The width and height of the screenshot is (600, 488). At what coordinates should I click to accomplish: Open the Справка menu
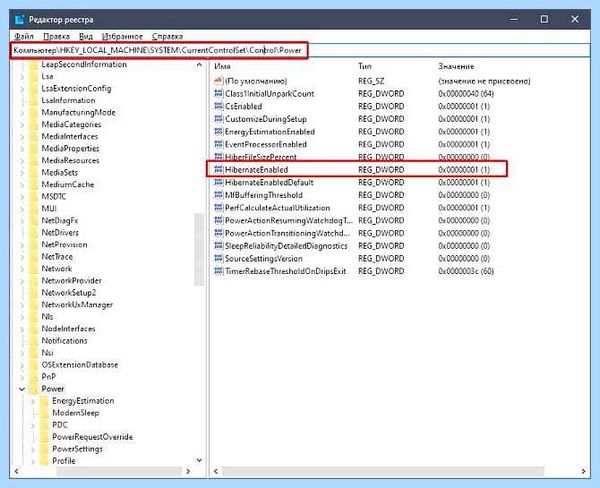tap(167, 36)
